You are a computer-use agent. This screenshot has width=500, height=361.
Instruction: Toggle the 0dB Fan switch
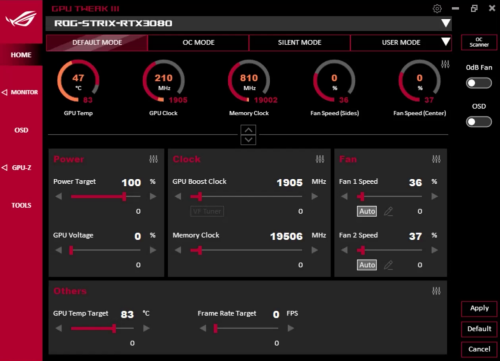pos(479,83)
